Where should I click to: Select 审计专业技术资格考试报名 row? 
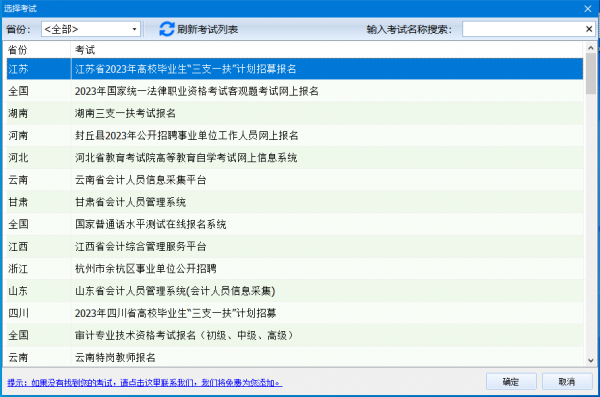[295, 335]
